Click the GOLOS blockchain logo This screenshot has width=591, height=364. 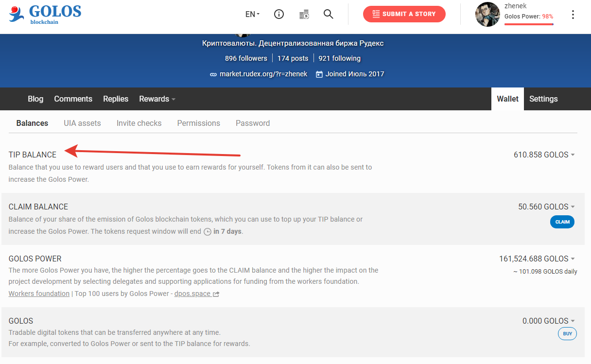click(45, 14)
